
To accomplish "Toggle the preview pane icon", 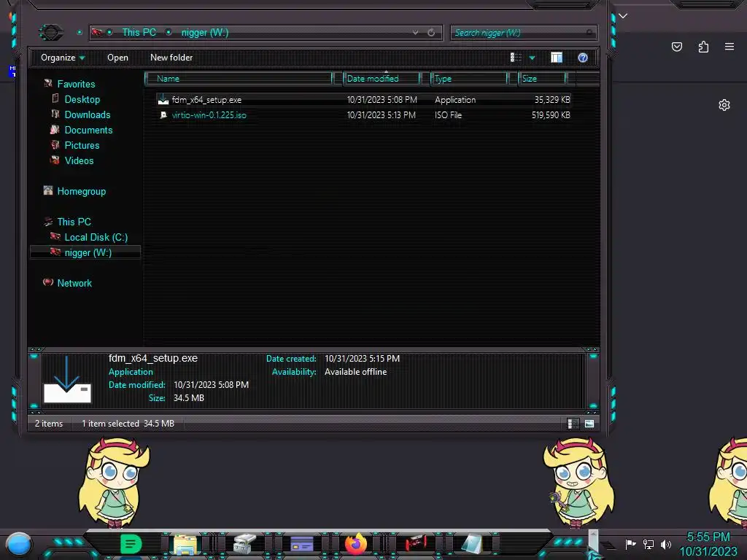I will coord(557,58).
